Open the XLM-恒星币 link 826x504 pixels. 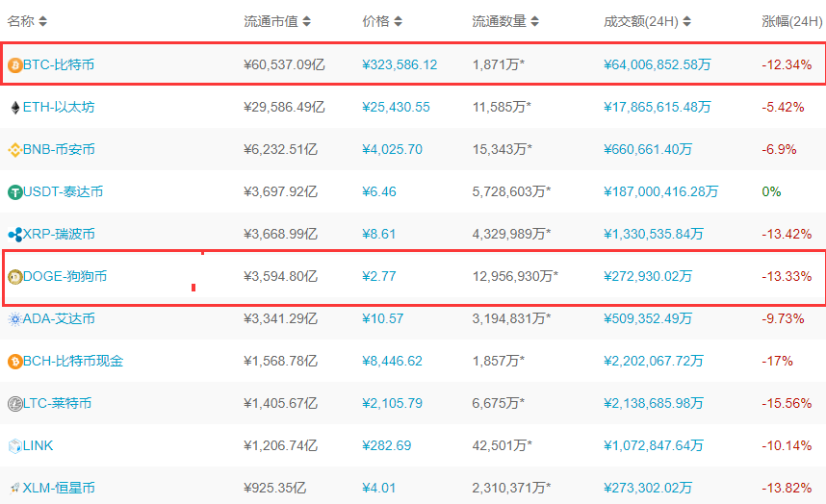(59, 489)
